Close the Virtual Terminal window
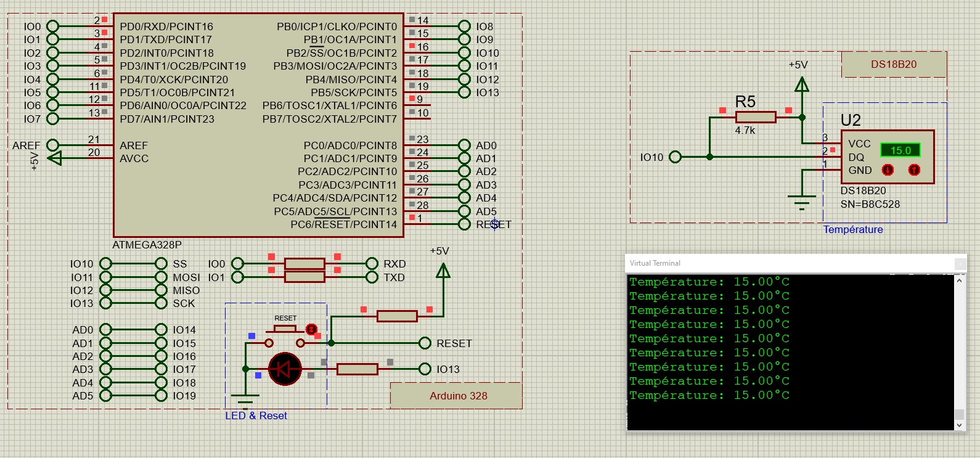 click(960, 263)
